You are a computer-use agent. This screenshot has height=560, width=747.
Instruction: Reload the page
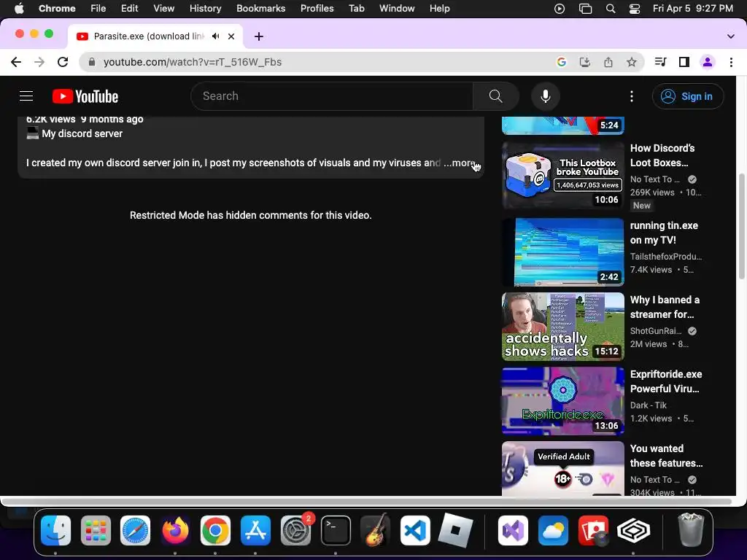pos(63,62)
